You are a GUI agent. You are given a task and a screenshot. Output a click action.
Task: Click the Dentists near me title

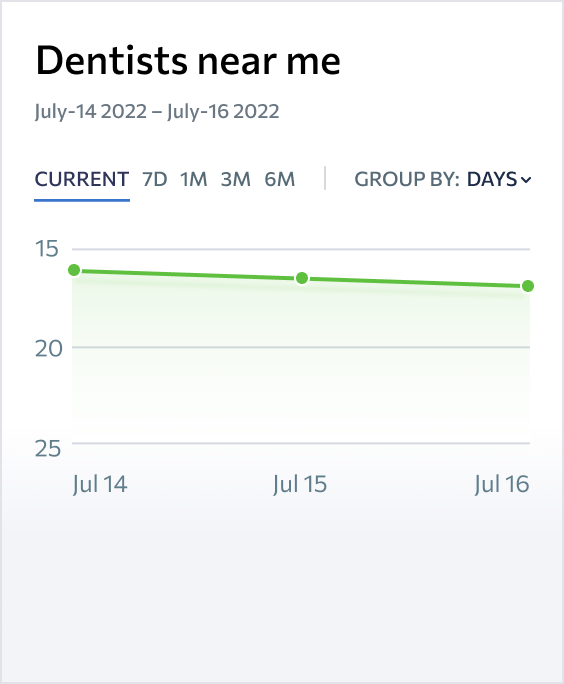pyautogui.click(x=188, y=60)
